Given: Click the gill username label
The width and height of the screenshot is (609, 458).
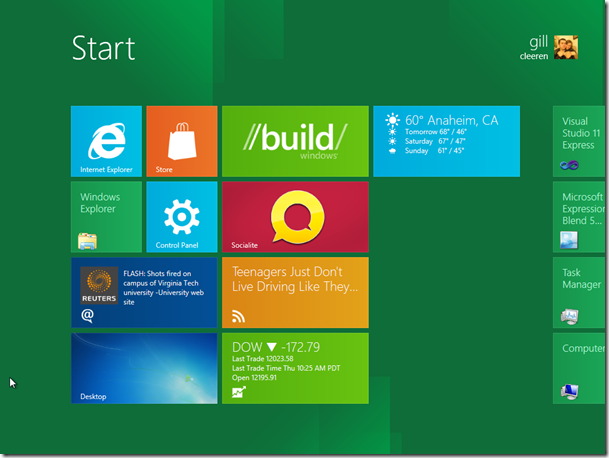Looking at the screenshot, I should (x=539, y=41).
